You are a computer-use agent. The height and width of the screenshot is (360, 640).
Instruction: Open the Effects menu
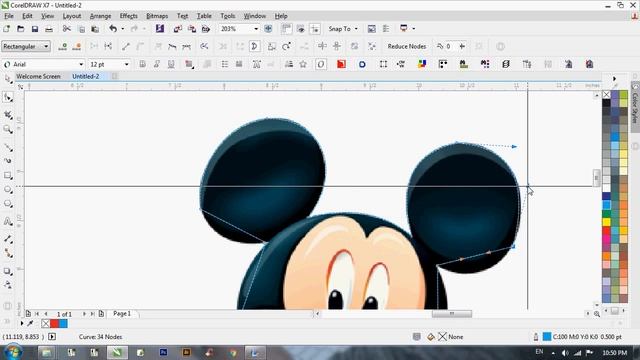pyautogui.click(x=129, y=16)
